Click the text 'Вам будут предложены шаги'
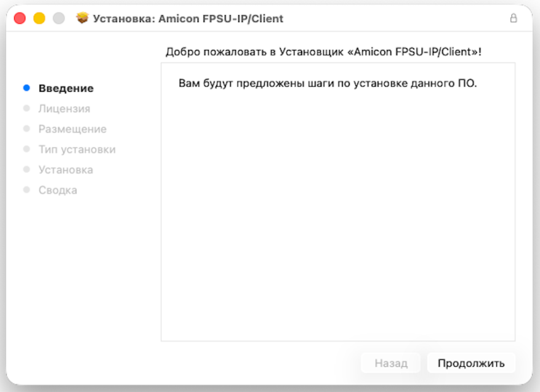The width and height of the screenshot is (540, 392). click(256, 83)
